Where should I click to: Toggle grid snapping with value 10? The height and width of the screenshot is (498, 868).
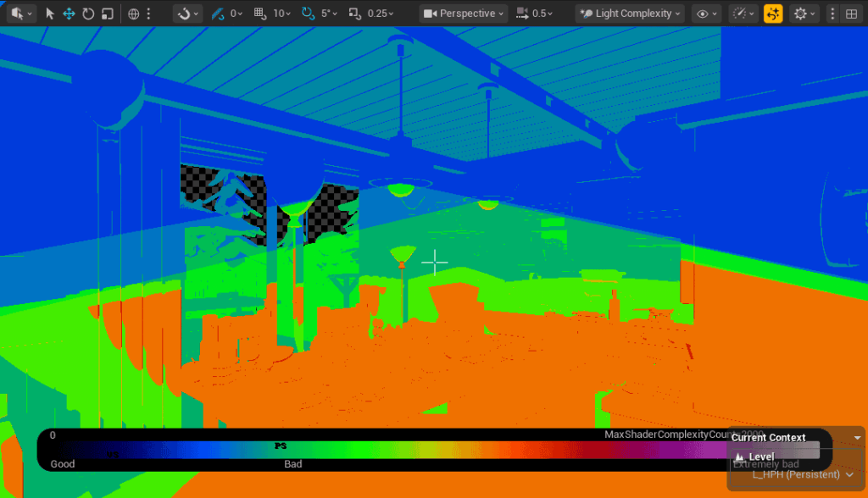271,14
